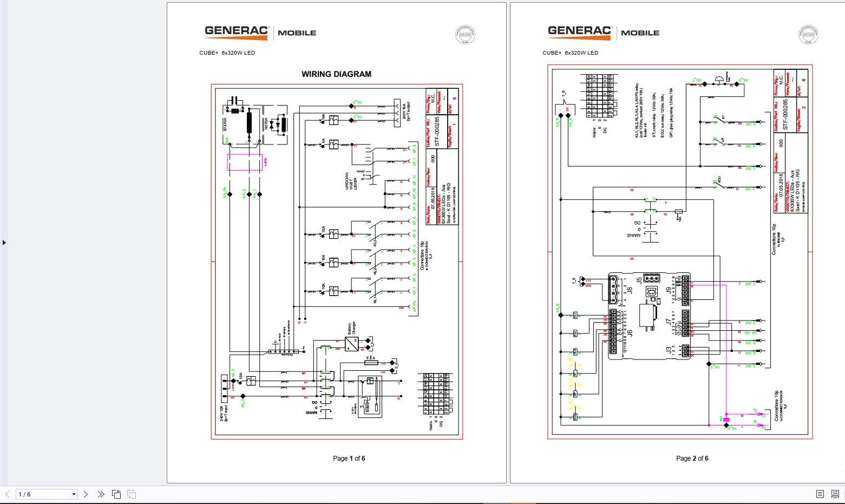Click the J8 connector label on page 2

[630, 290]
